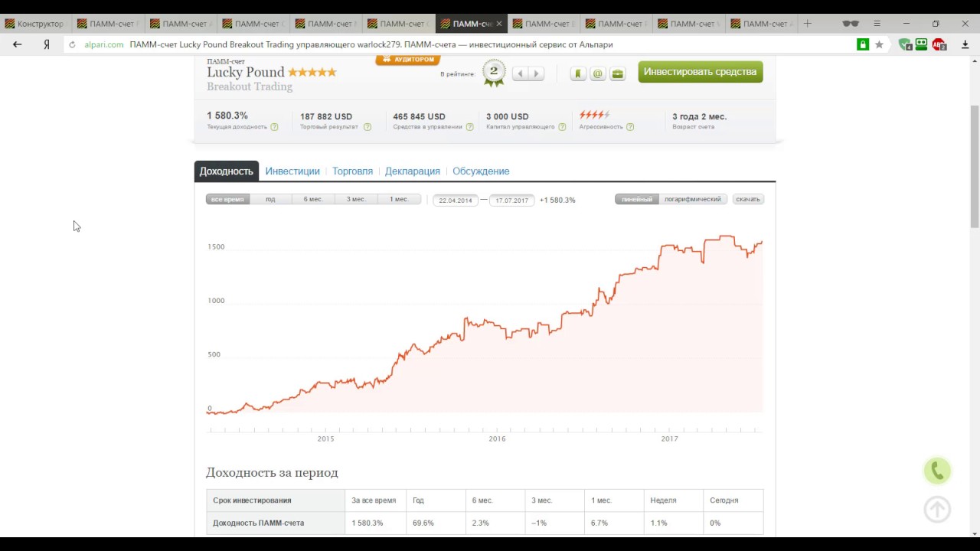The height and width of the screenshot is (551, 980).
Task: Go to next account in rating
Action: pyautogui.click(x=537, y=73)
